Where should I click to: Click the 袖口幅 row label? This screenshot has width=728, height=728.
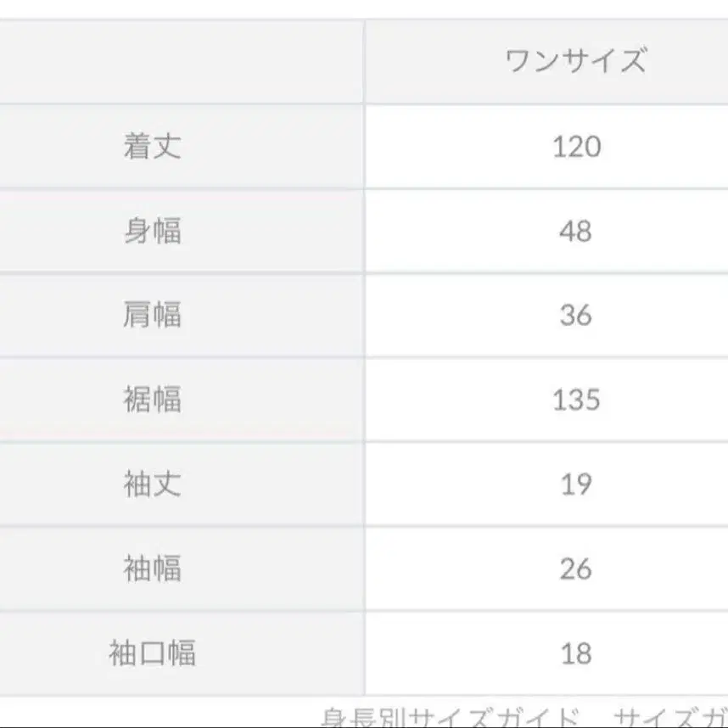pos(153,653)
